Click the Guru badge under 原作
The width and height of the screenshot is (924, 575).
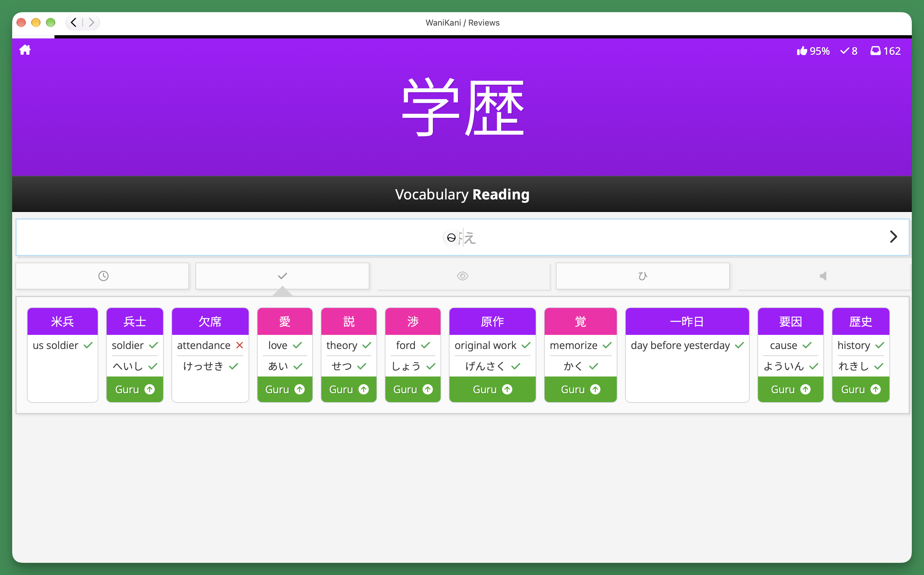492,389
